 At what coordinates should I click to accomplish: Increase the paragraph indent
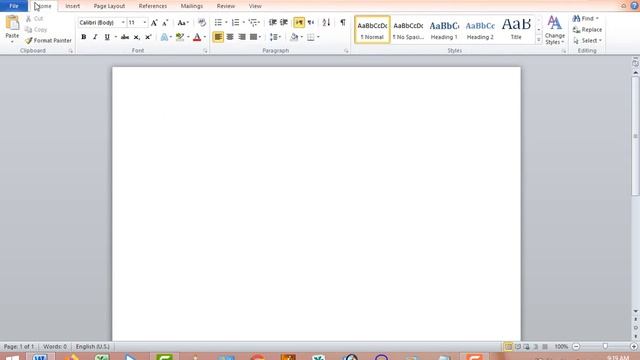tap(284, 22)
